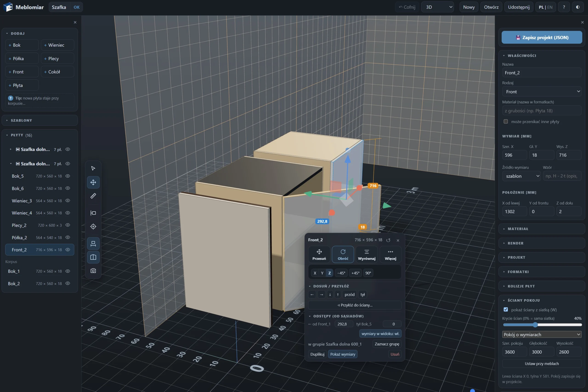
Task: Reset rotation icon in Front_2 popup
Action: tap(388, 240)
